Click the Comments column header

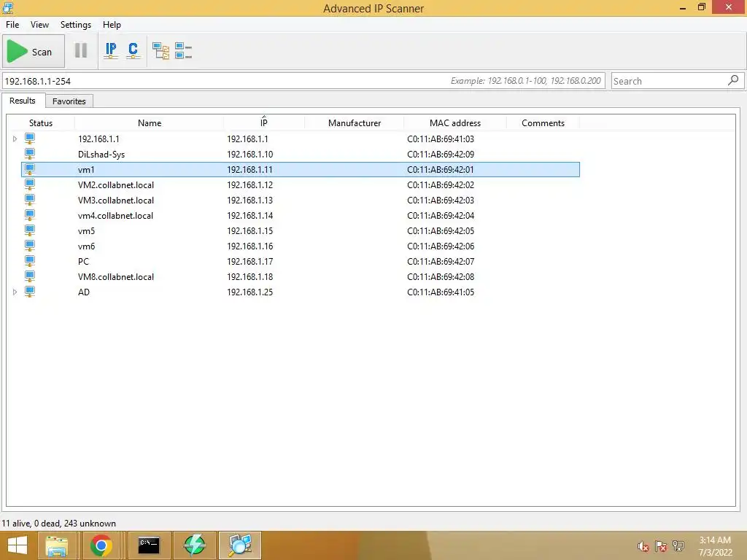tap(543, 122)
